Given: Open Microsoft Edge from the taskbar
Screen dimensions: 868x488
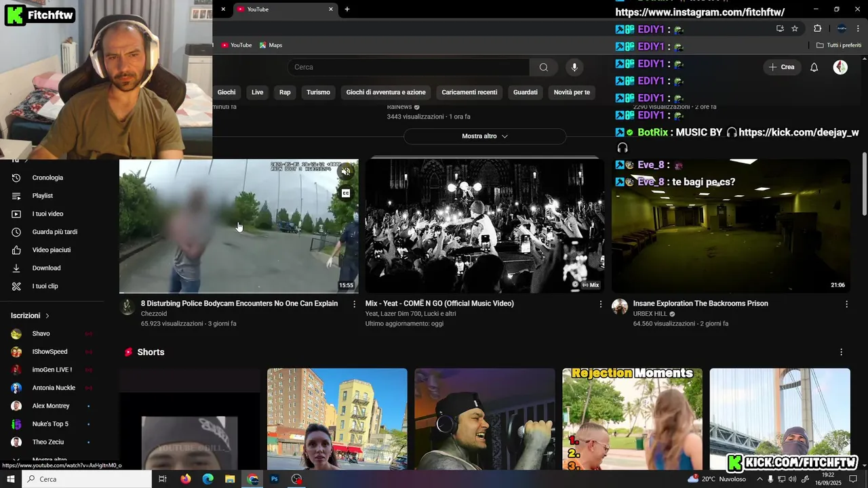Looking at the screenshot, I should coord(208,479).
